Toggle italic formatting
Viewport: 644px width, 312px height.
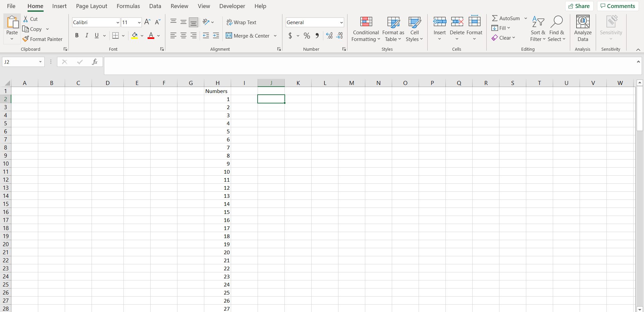coord(87,35)
